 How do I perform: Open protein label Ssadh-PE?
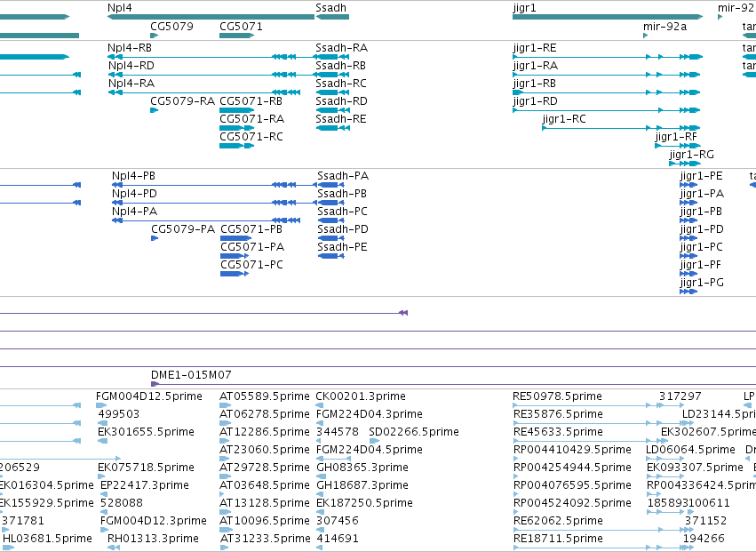point(342,247)
